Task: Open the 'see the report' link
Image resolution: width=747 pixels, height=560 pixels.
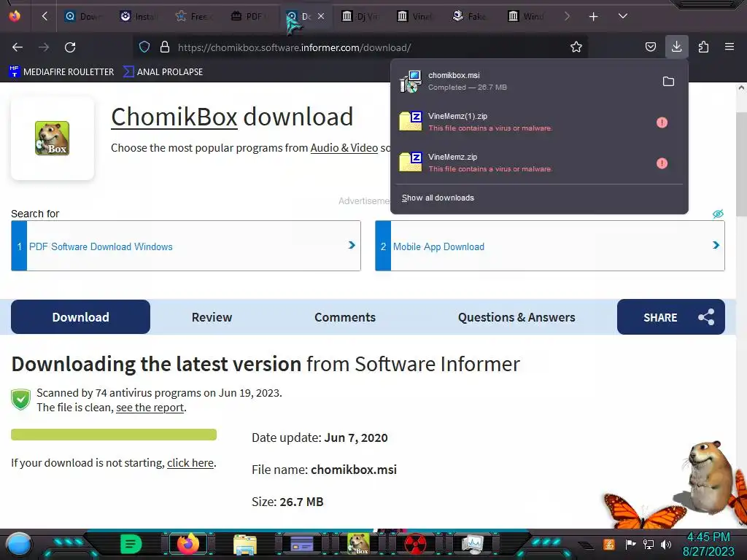Action: coord(150,408)
